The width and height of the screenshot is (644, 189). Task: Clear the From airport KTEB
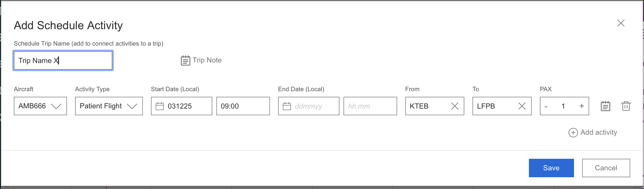click(x=455, y=106)
